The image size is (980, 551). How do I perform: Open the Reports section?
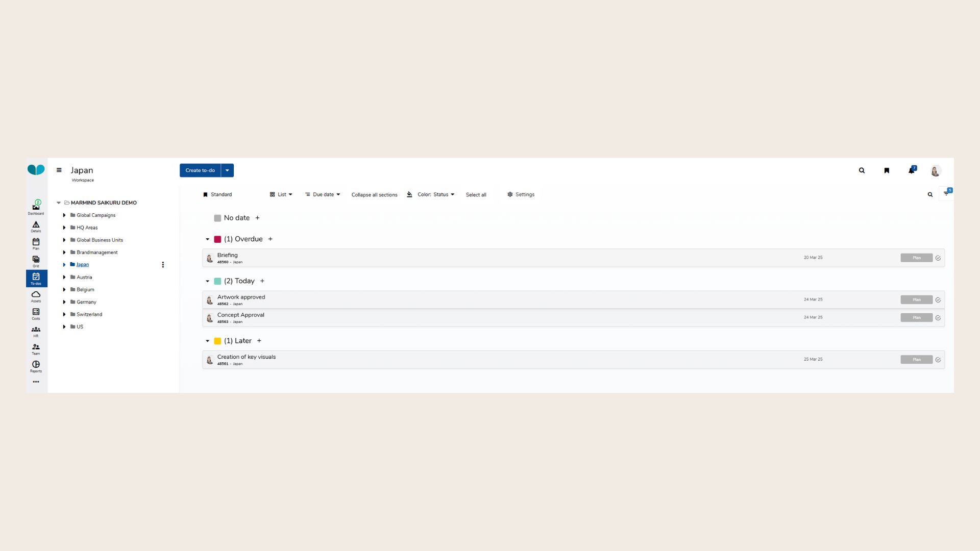(36, 365)
